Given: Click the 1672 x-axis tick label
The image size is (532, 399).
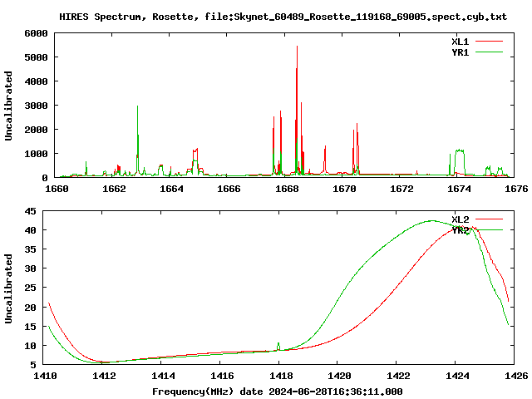Looking at the screenshot, I should pyautogui.click(x=401, y=189).
